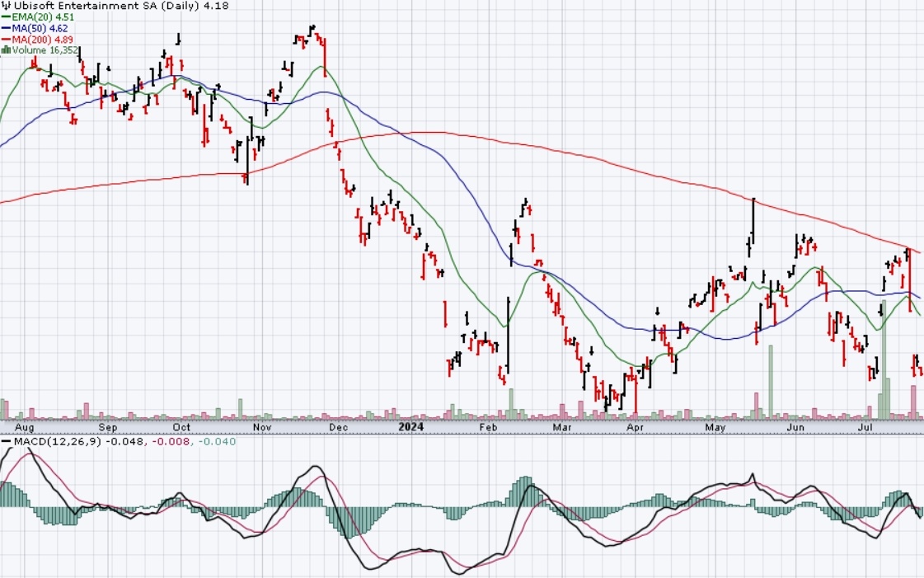Image resolution: width=924 pixels, height=578 pixels.
Task: Click the Apr label on the date axis
Action: tap(635, 427)
